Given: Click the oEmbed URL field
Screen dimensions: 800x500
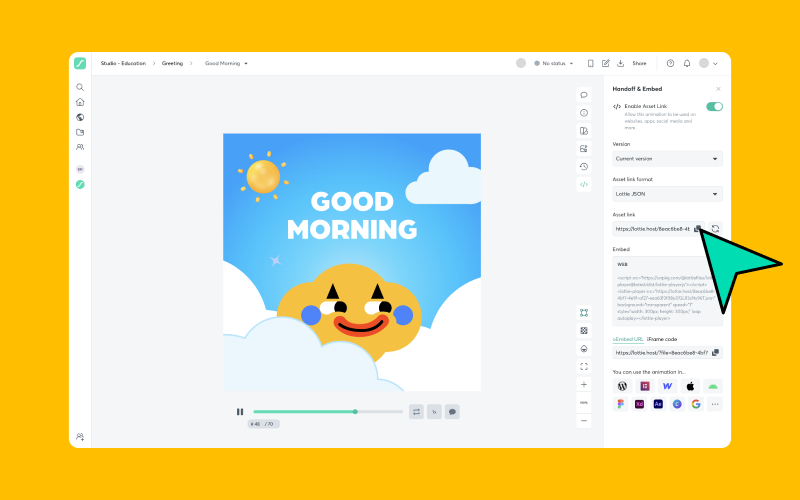Looking at the screenshot, I should (667, 353).
